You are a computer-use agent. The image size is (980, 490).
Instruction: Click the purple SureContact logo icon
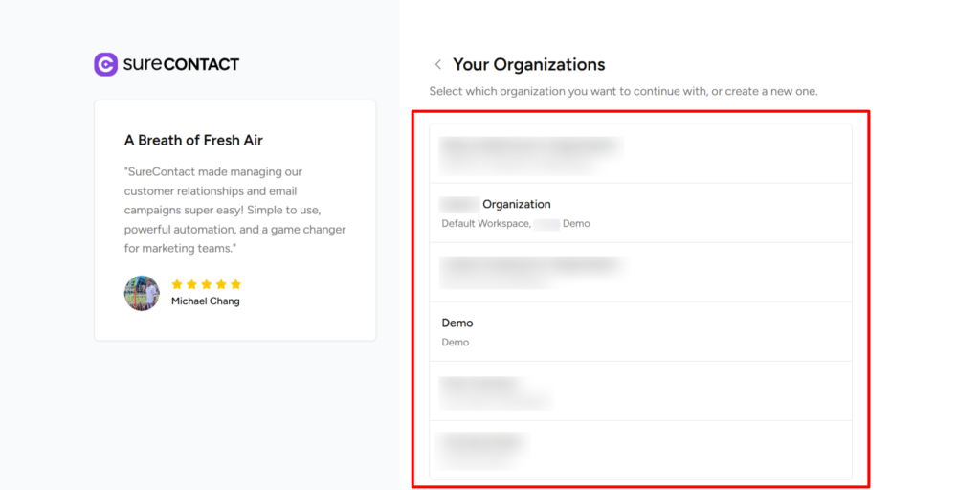tap(105, 64)
